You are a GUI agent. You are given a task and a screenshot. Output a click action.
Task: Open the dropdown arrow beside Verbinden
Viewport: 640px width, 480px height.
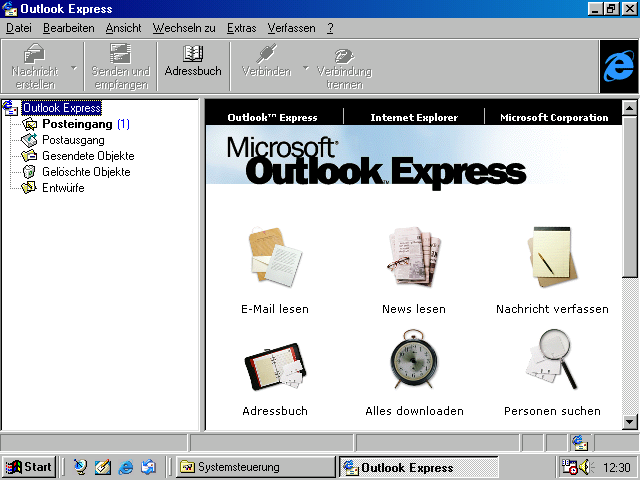[x=306, y=68]
